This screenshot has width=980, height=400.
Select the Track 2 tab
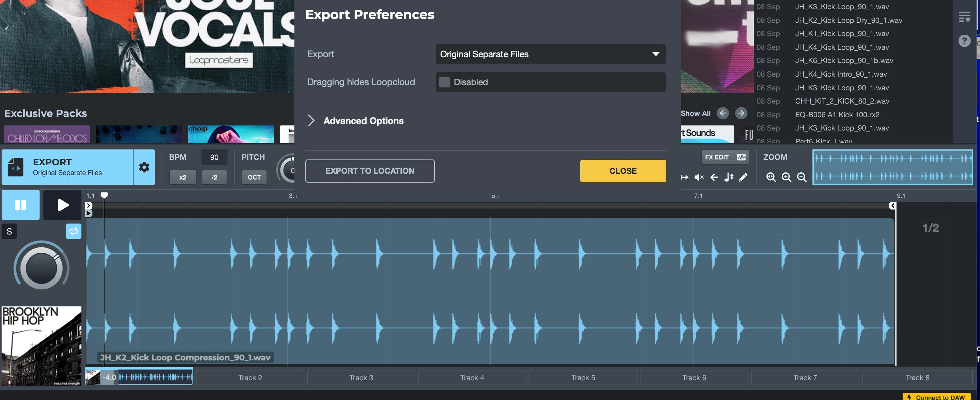pyautogui.click(x=250, y=378)
